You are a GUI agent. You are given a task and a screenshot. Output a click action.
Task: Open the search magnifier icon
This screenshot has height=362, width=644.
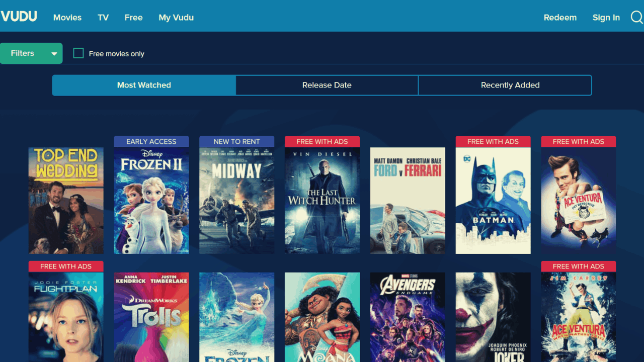coord(637,18)
